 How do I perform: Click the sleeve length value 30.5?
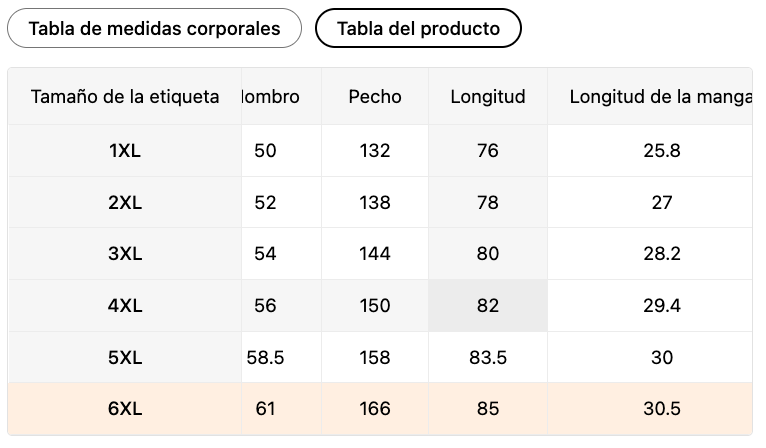[661, 408]
